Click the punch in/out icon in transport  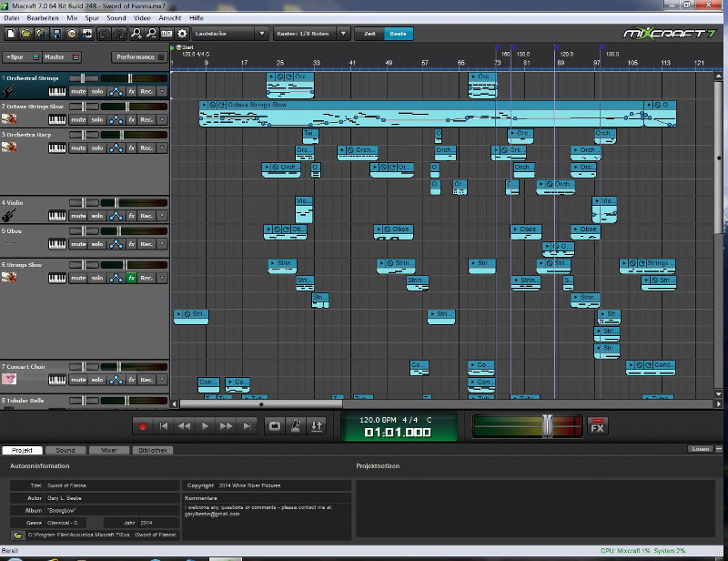click(x=317, y=425)
